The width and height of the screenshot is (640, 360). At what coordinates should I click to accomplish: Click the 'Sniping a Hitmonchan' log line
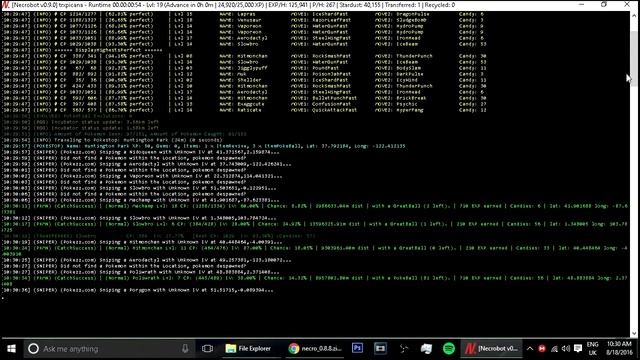pos(142,242)
